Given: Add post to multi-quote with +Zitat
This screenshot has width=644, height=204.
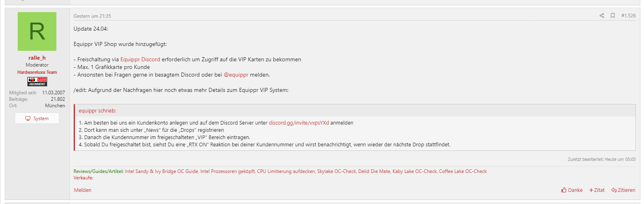Looking at the screenshot, I should [x=597, y=190].
